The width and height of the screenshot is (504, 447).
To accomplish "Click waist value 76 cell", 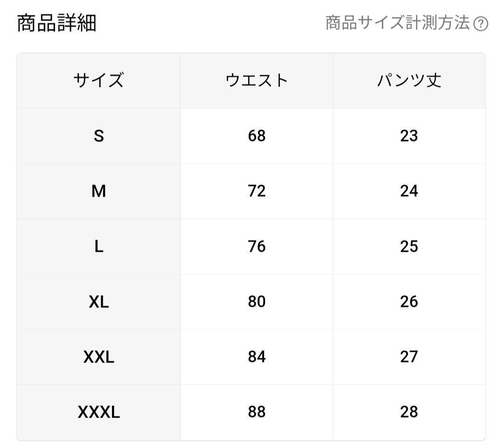I will pyautogui.click(x=257, y=246).
